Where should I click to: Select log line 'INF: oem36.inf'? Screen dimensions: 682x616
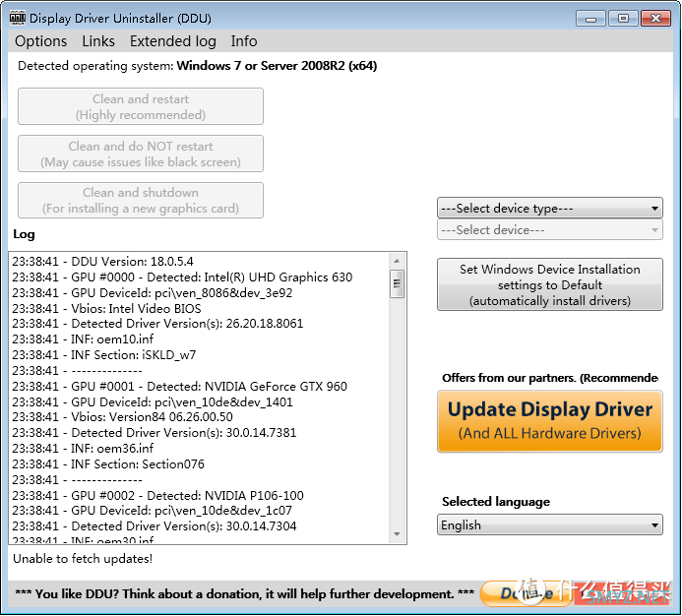[83, 448]
